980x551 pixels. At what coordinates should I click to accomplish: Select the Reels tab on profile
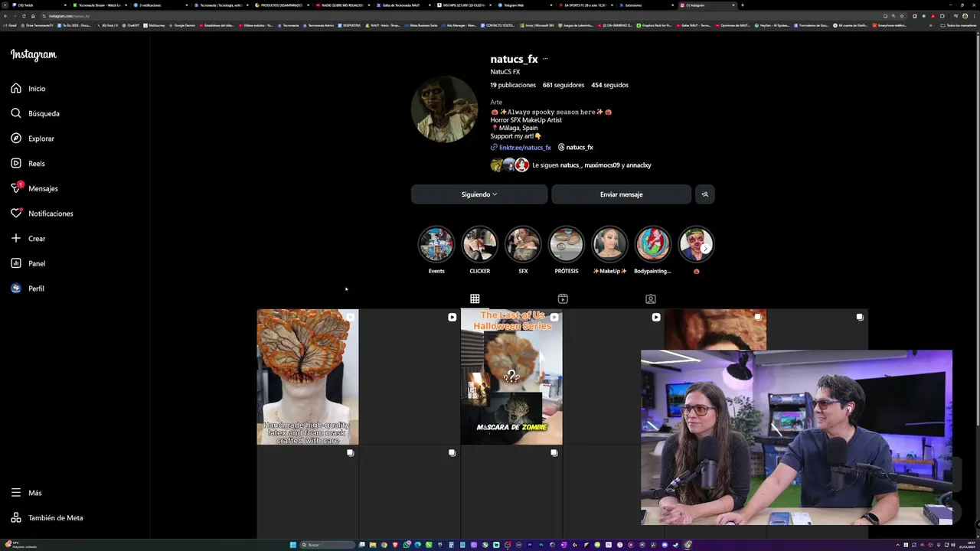[563, 298]
